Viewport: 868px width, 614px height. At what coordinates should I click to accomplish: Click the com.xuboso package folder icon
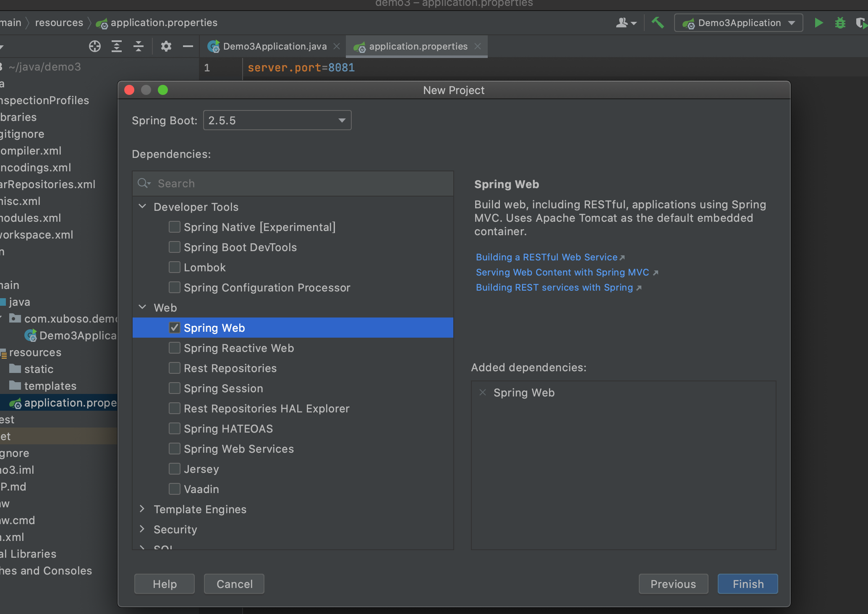(x=15, y=318)
